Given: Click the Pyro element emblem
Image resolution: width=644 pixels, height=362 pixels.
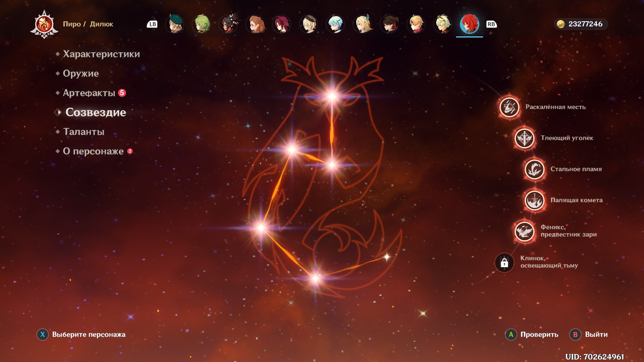Looking at the screenshot, I should point(44,24).
